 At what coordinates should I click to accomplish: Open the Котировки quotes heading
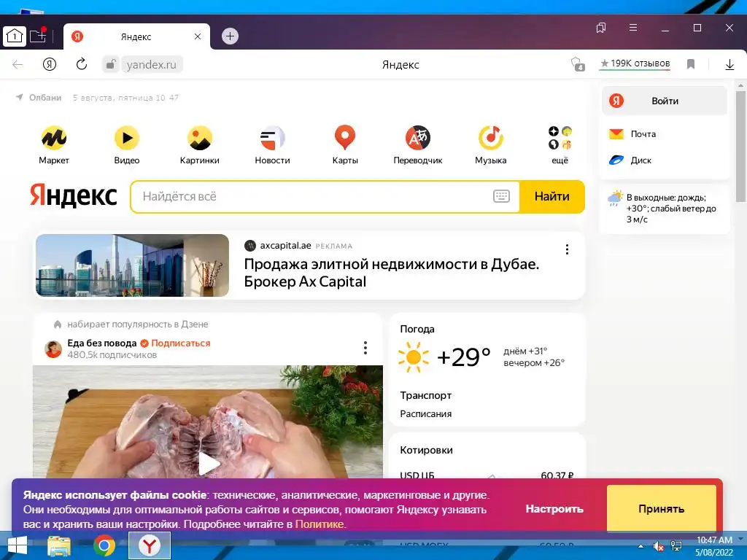pyautogui.click(x=426, y=450)
